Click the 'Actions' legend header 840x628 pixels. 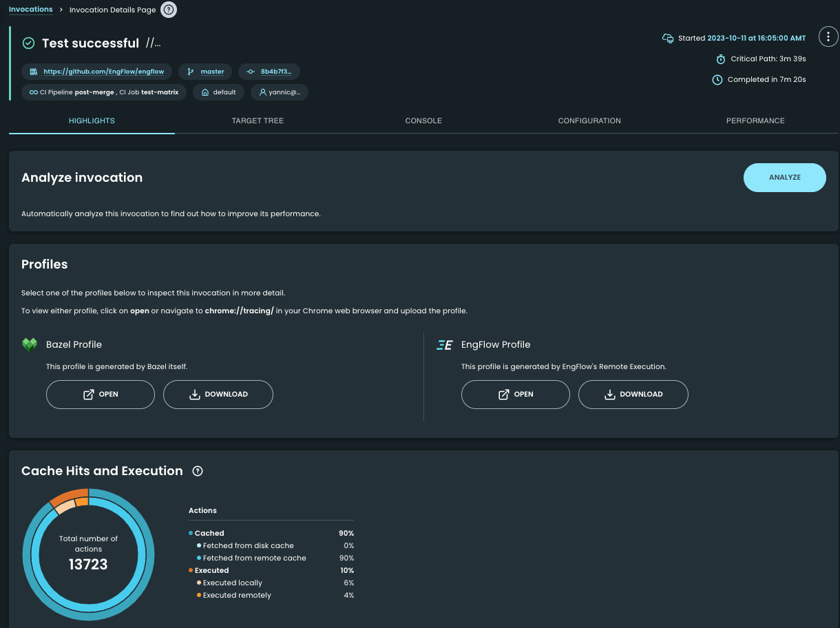click(x=202, y=511)
